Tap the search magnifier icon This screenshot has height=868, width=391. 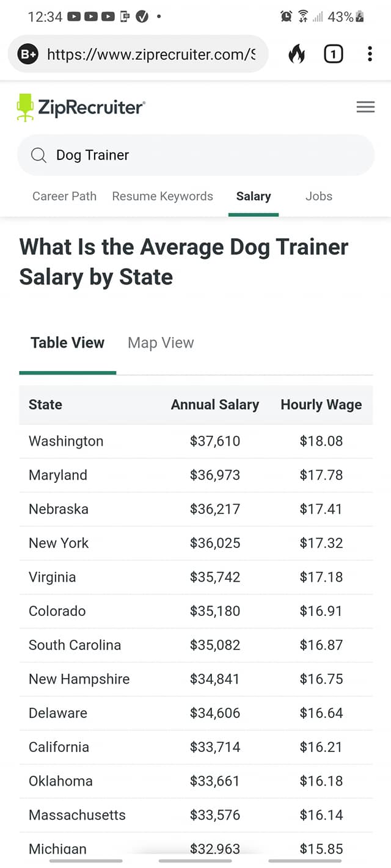pyautogui.click(x=38, y=155)
